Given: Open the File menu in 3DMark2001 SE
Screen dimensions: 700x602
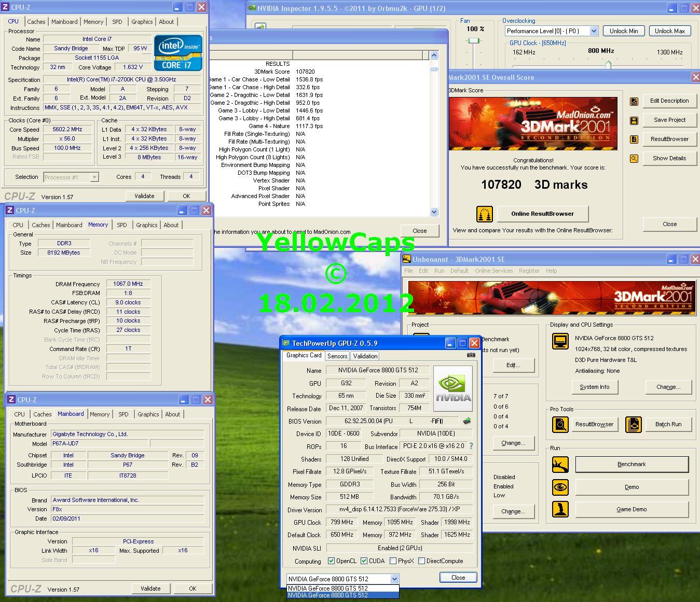Looking at the screenshot, I should tap(408, 271).
